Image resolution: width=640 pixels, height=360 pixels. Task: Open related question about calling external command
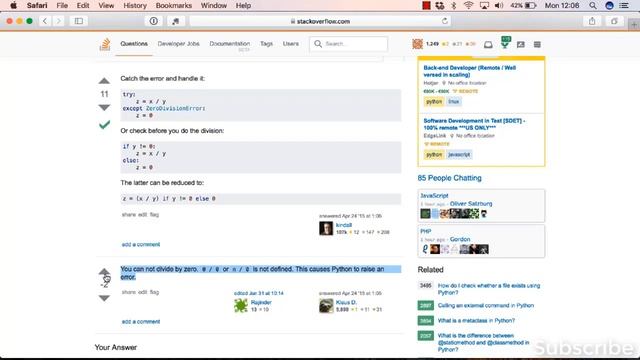[486, 305]
